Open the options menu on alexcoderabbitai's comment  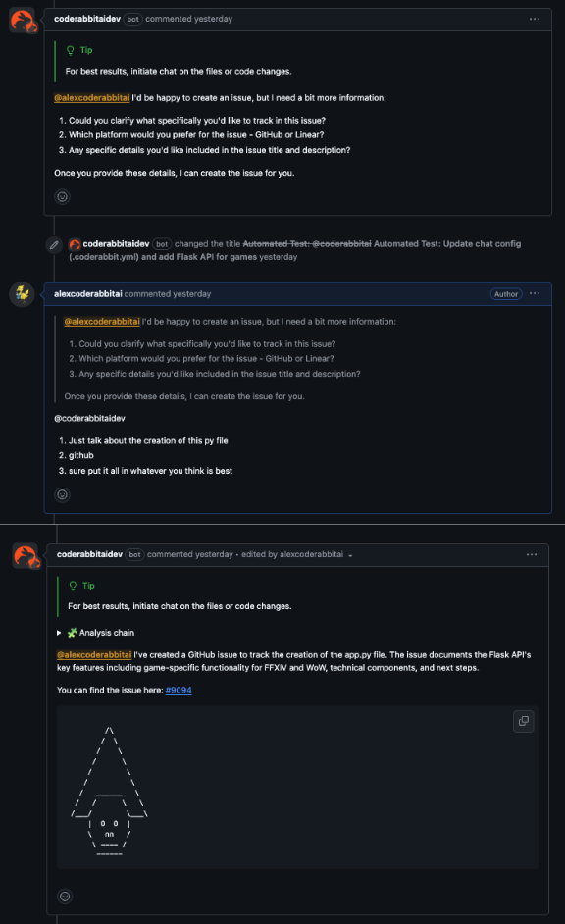point(535,293)
